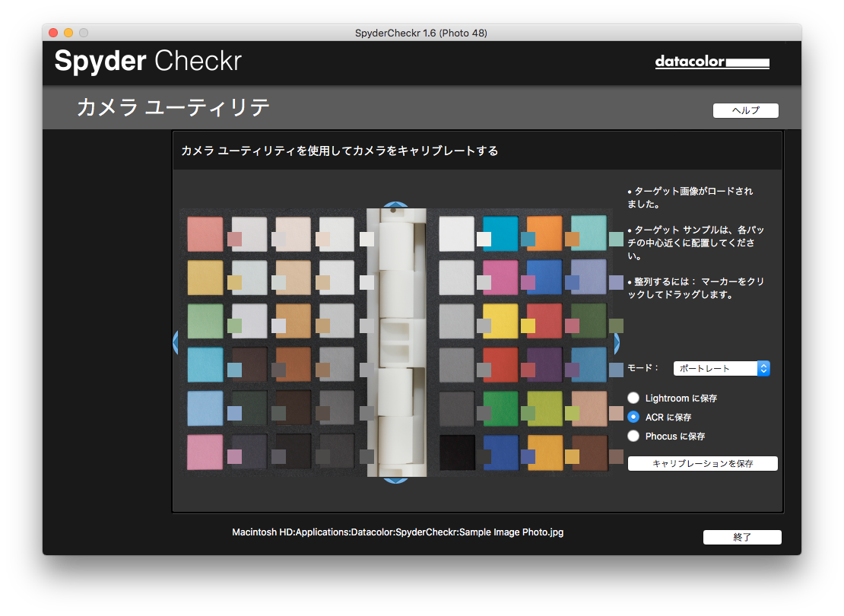The width and height of the screenshot is (844, 616).
Task: Click the white hinge in the target image center
Action: [x=395, y=342]
